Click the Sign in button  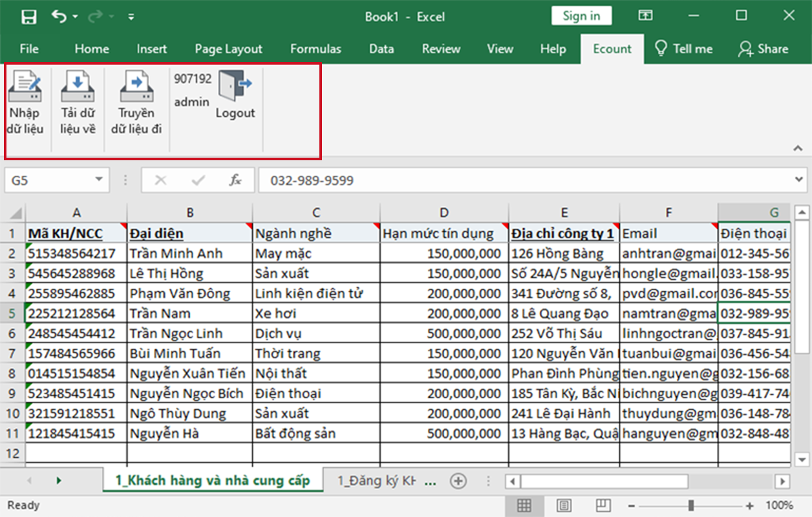pyautogui.click(x=581, y=16)
